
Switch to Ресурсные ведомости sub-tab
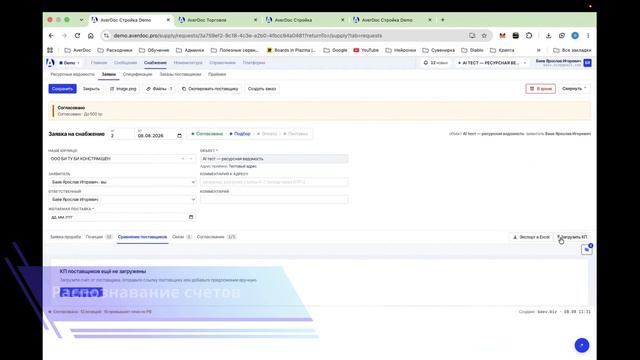[72, 74]
